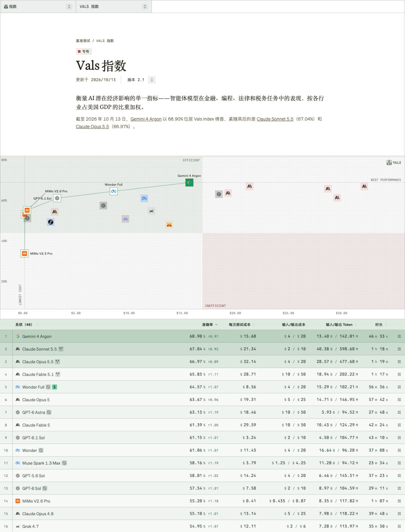The width and height of the screenshot is (405, 532).
Task: Open the 指数 selector dropdown
Action: [38, 7]
